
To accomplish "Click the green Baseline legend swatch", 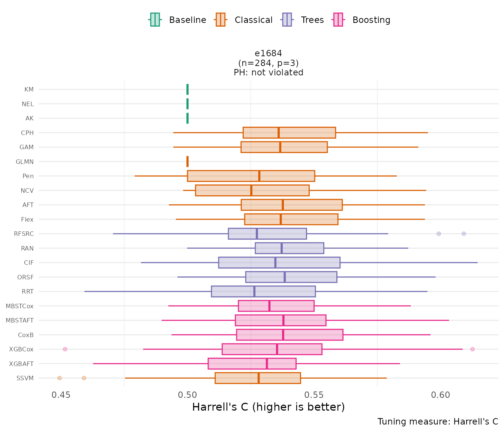I will coord(155,20).
